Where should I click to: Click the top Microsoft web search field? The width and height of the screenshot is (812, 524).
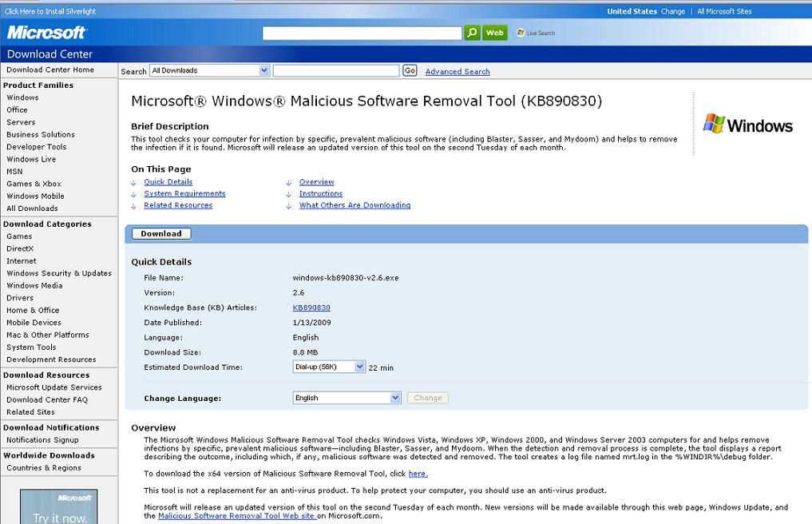pyautogui.click(x=362, y=33)
